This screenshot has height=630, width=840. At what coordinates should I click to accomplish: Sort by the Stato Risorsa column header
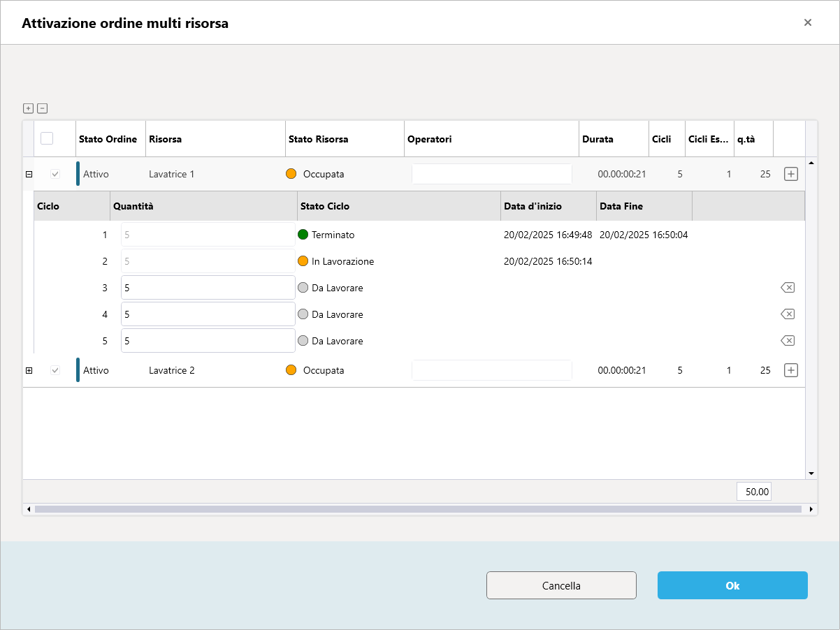coord(345,139)
